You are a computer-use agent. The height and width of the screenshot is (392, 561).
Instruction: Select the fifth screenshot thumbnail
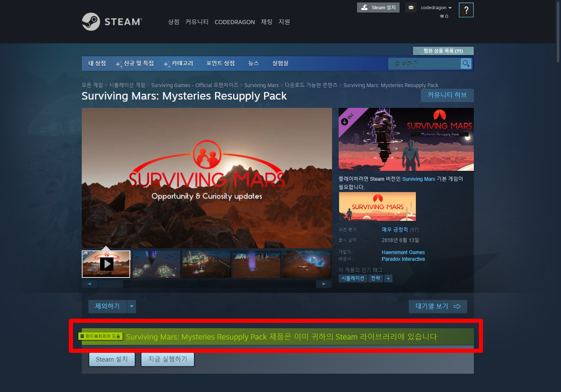tap(307, 264)
